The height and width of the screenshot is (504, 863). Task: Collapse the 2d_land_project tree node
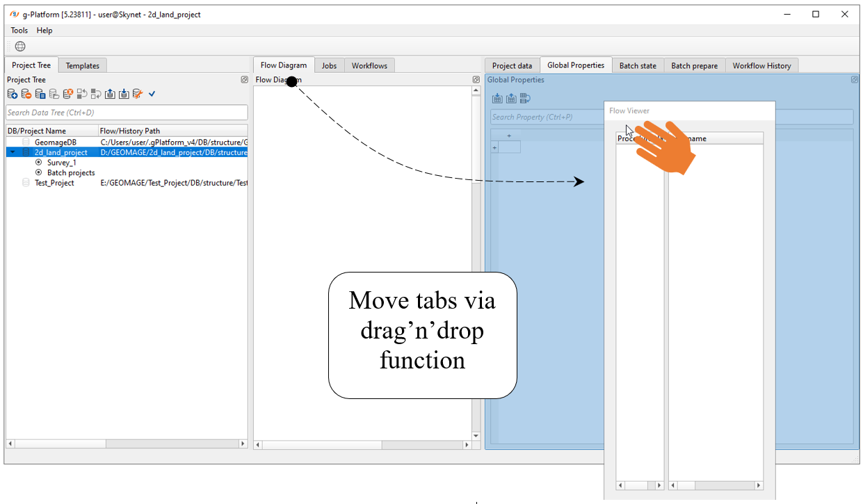13,152
